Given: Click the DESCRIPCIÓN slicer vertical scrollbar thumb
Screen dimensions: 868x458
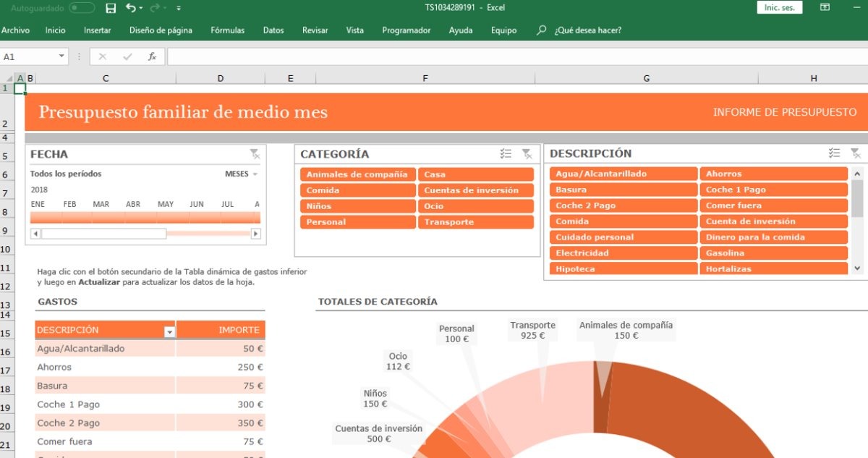Looking at the screenshot, I should [858, 199].
